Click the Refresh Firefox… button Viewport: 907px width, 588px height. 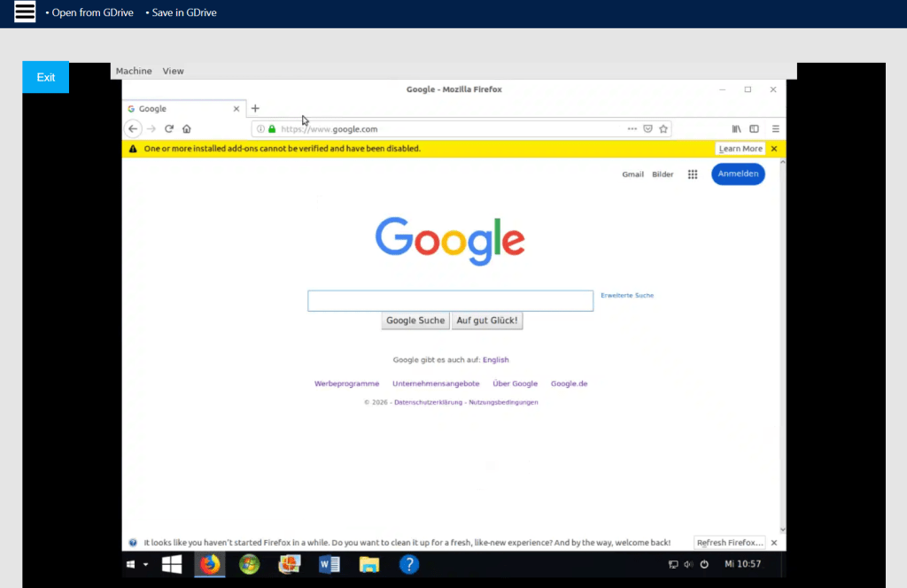[x=730, y=542]
